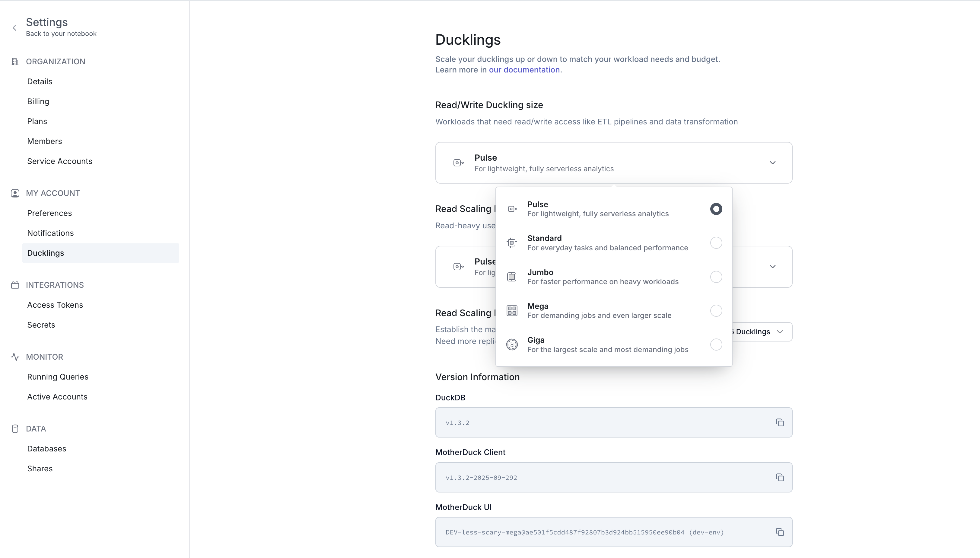Click the Monitor activity icon
This screenshot has width=980, height=558.
coord(15,357)
